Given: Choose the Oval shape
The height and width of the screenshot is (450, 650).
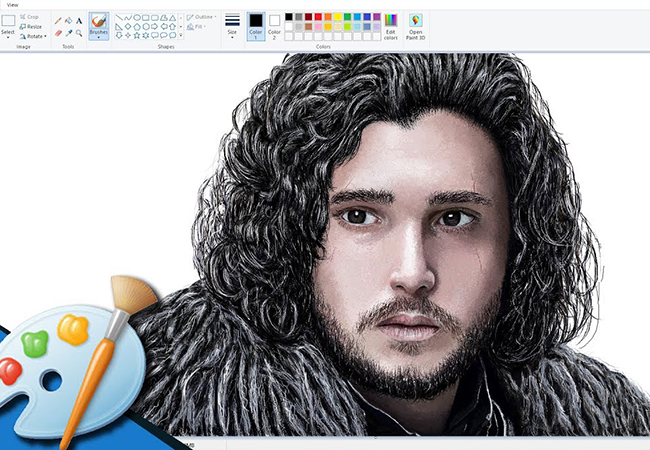Looking at the screenshot, I should [x=137, y=17].
